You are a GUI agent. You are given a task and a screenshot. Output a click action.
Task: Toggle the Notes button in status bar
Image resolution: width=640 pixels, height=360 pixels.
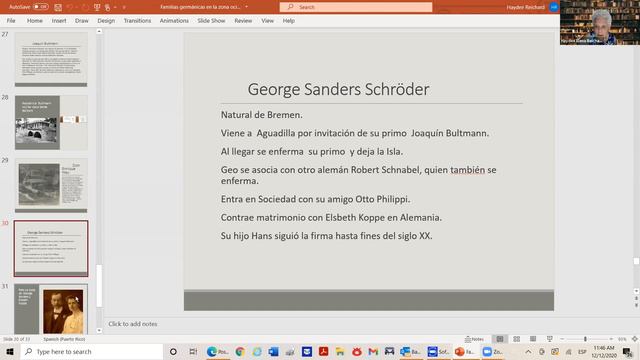pos(474,339)
